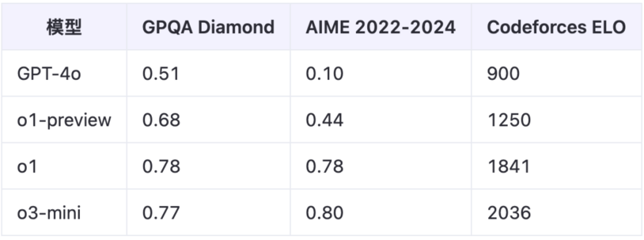Image resolution: width=644 pixels, height=240 pixels.
Task: Click o1-preview AIME score 0.44
Action: click(325, 120)
